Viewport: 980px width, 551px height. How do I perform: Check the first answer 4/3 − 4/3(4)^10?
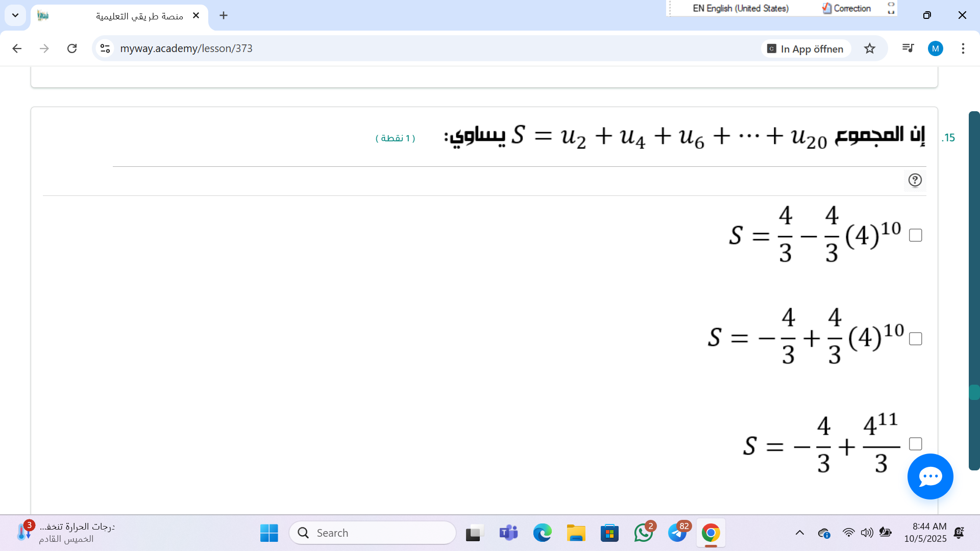point(915,235)
